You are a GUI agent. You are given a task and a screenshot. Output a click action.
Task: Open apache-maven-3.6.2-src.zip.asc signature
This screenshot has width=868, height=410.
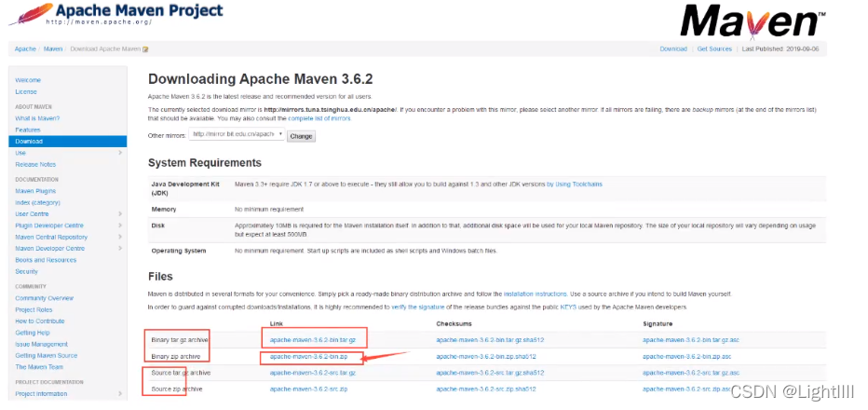pyautogui.click(x=686, y=389)
